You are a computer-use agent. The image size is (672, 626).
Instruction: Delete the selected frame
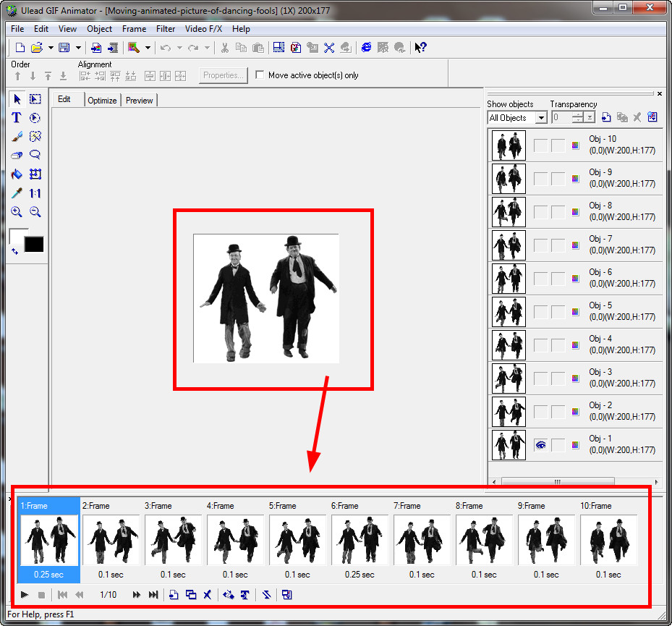coord(208,595)
